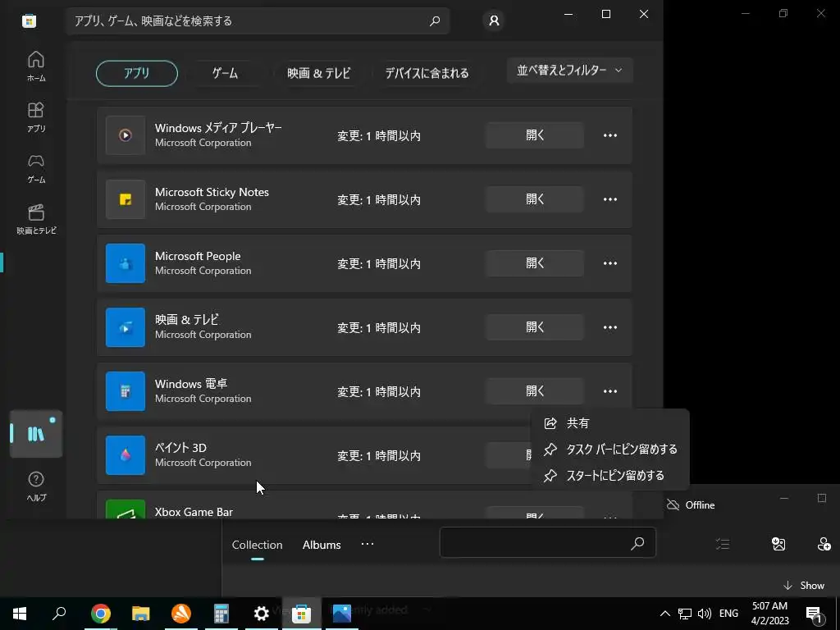Select the Library icon in Store sidebar
The height and width of the screenshot is (630, 840).
pos(36,433)
